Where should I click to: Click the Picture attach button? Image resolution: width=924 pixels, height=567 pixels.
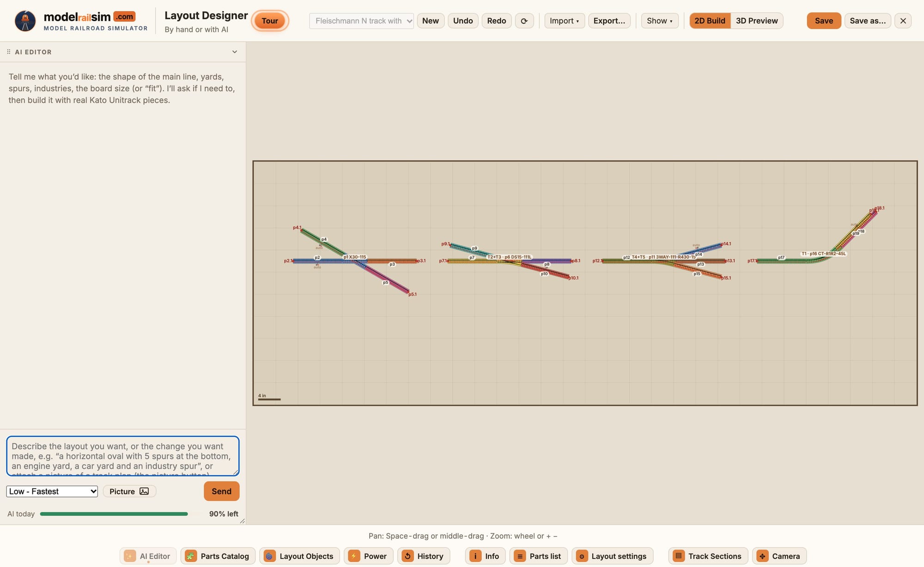coord(129,491)
